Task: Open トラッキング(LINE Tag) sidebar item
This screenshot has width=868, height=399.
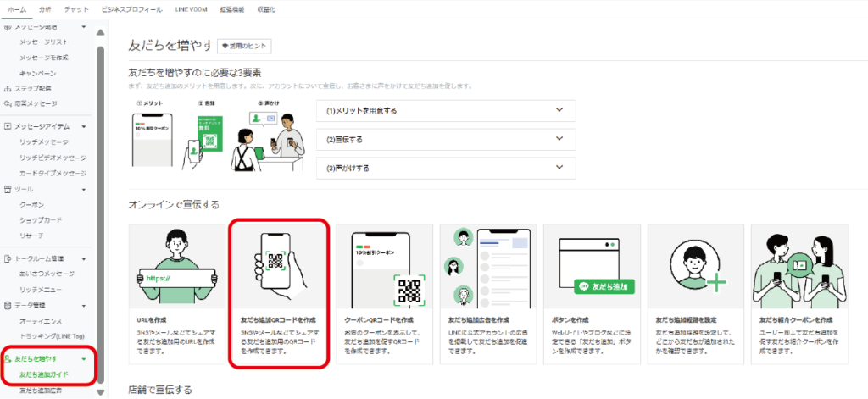Action: 52,336
